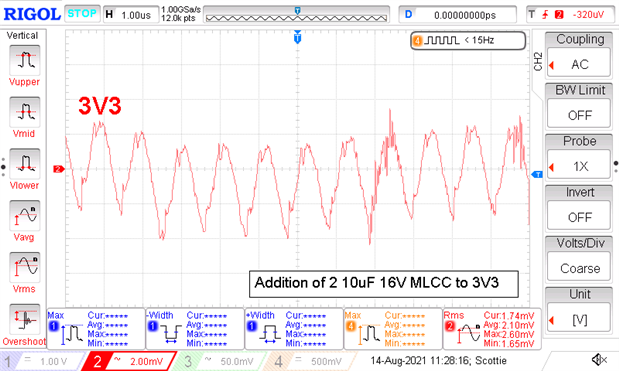Click the sound muted speaker icon
The image size is (619, 371).
pos(599,360)
